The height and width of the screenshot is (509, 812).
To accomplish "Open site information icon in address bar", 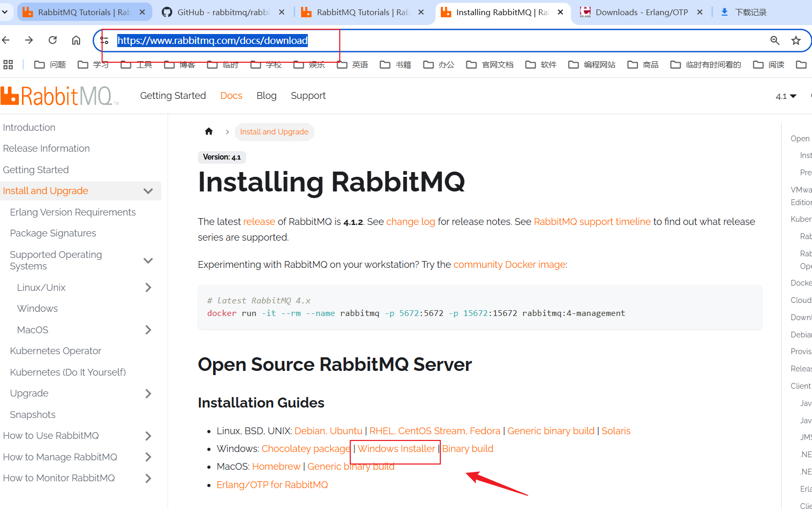I will point(105,40).
